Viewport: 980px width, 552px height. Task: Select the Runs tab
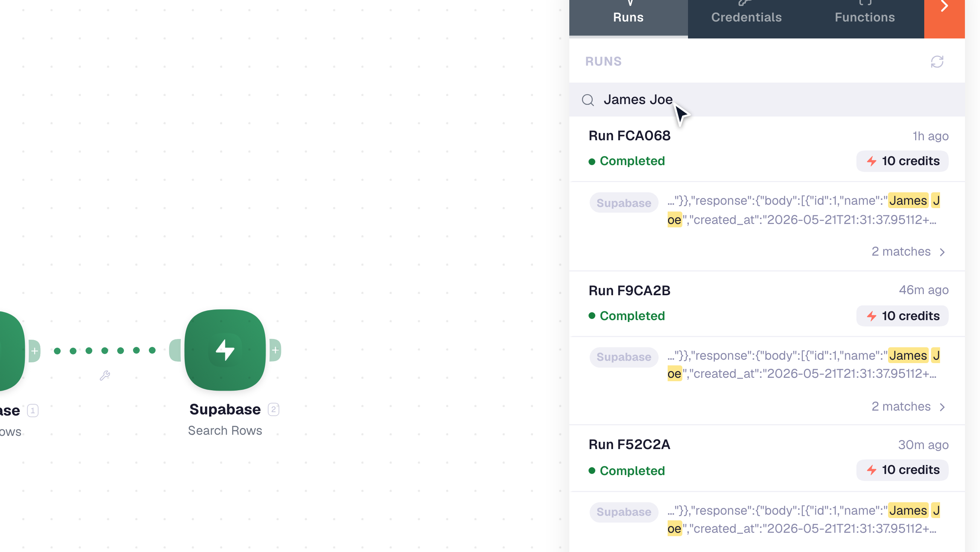(x=628, y=17)
